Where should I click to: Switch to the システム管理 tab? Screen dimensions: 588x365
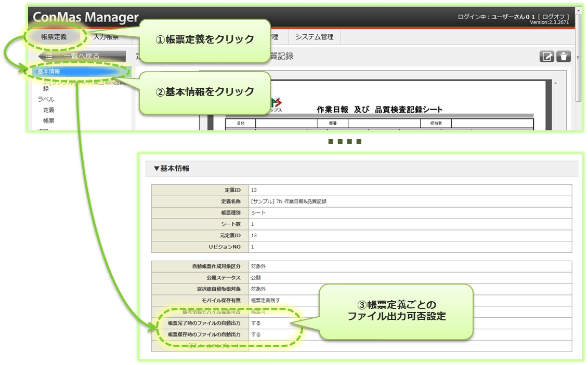click(314, 37)
